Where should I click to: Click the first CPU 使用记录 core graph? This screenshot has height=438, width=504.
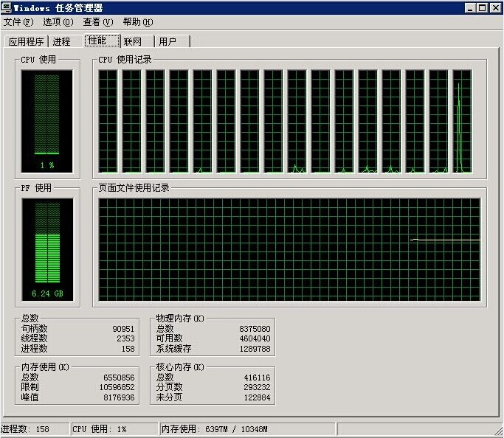coord(108,122)
